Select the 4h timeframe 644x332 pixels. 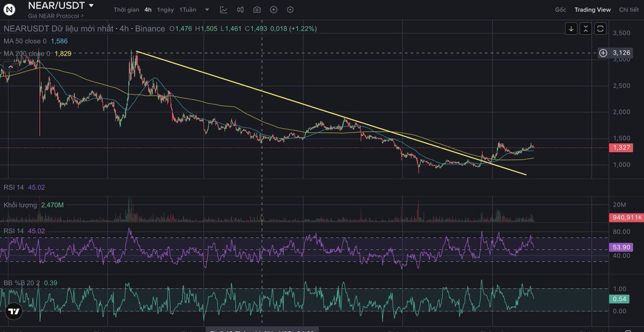[x=148, y=10]
